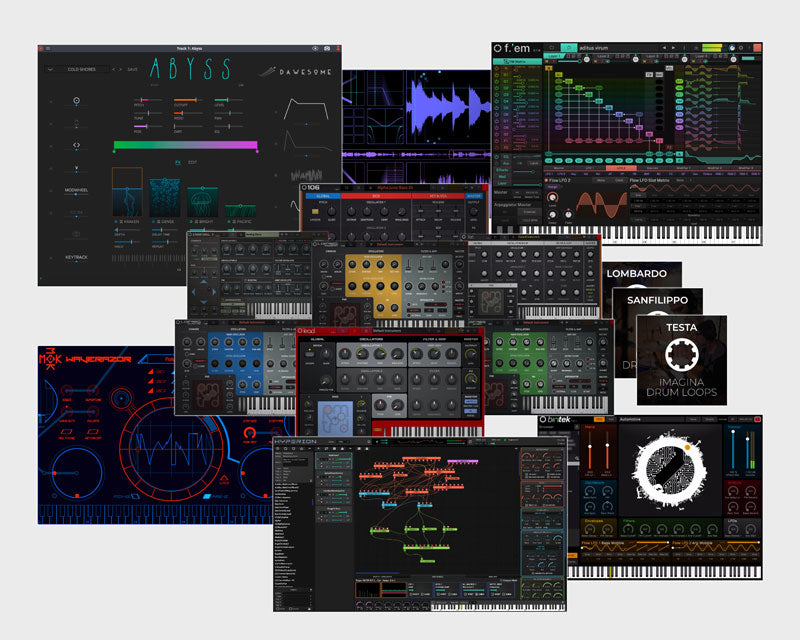800x640 pixels.
Task: Click the down-chevron icon above MODWHEEL in Abyss
Action: (76, 167)
